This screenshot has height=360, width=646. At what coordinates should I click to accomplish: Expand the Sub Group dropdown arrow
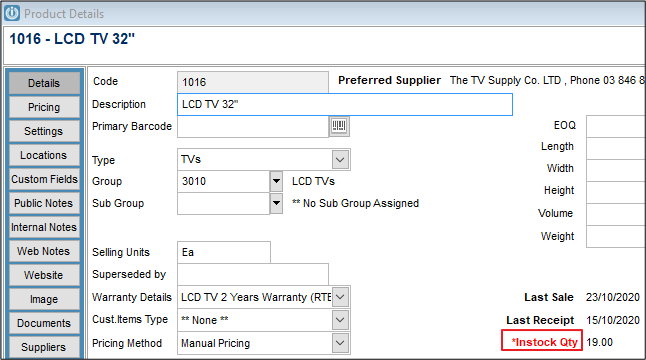coord(276,203)
